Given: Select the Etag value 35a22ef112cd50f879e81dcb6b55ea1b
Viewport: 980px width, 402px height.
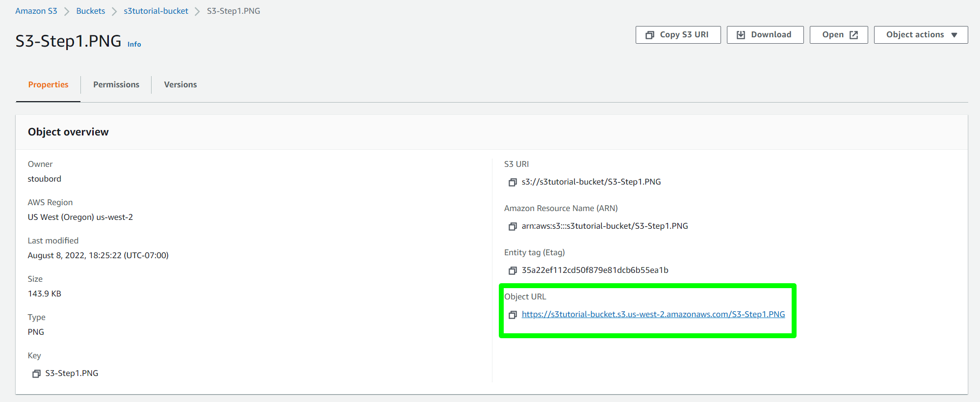Looking at the screenshot, I should click(595, 270).
